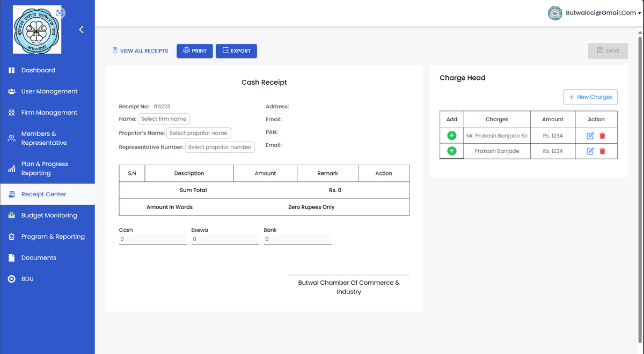Viewport: 644px width, 354px height.
Task: Open the View All Receipts link
Action: pos(140,51)
